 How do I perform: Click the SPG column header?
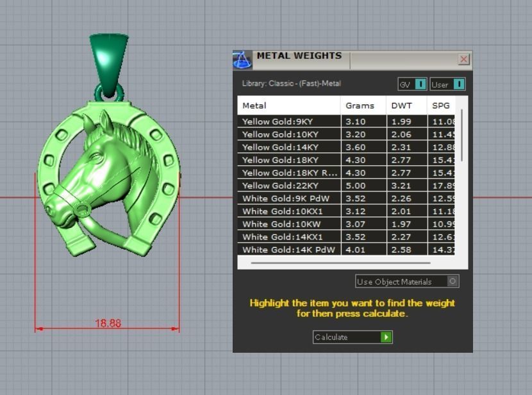tap(441, 106)
